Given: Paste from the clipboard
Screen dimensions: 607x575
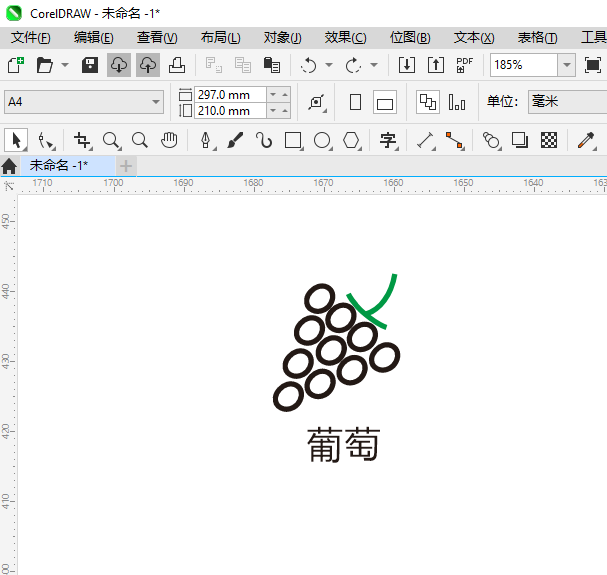Looking at the screenshot, I should (272, 65).
